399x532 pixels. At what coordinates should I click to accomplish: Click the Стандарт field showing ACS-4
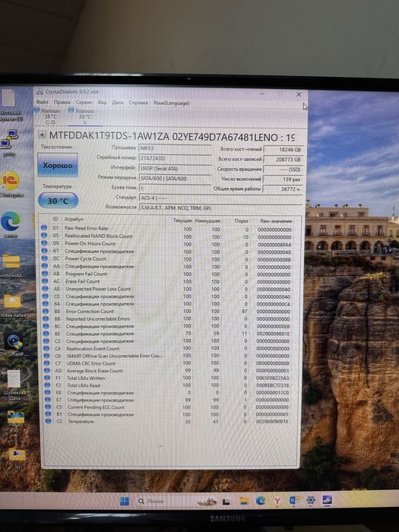coord(220,198)
